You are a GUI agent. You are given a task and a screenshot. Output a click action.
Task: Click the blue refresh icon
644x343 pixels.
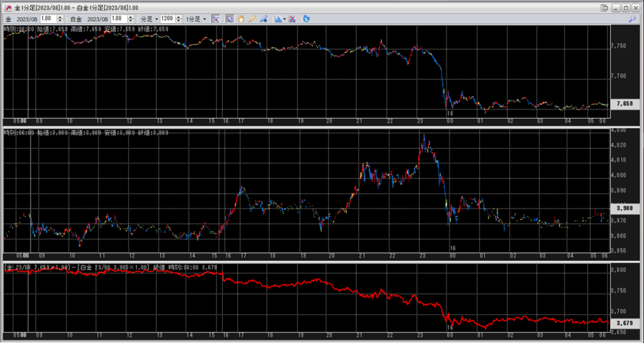[x=306, y=19]
